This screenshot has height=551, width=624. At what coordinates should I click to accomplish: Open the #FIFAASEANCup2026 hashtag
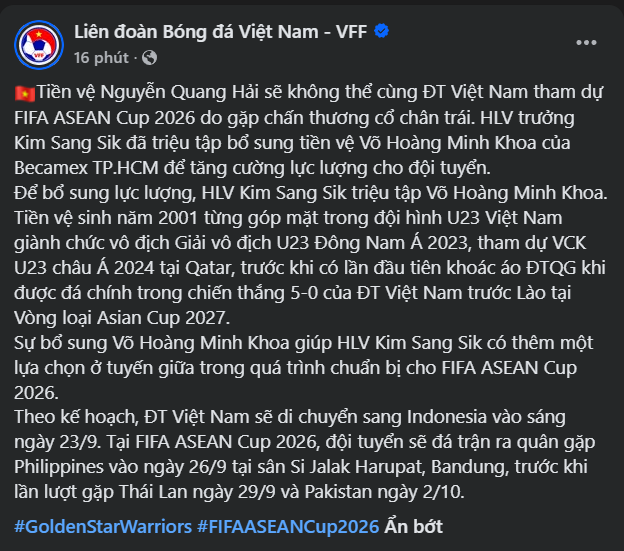pos(288,527)
